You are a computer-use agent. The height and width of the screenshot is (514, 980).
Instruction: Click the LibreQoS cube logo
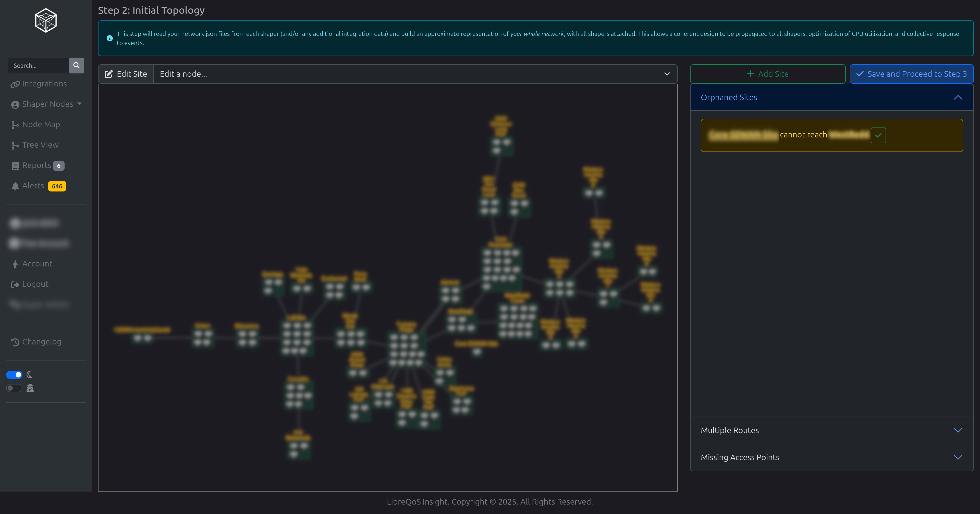pyautogui.click(x=46, y=21)
